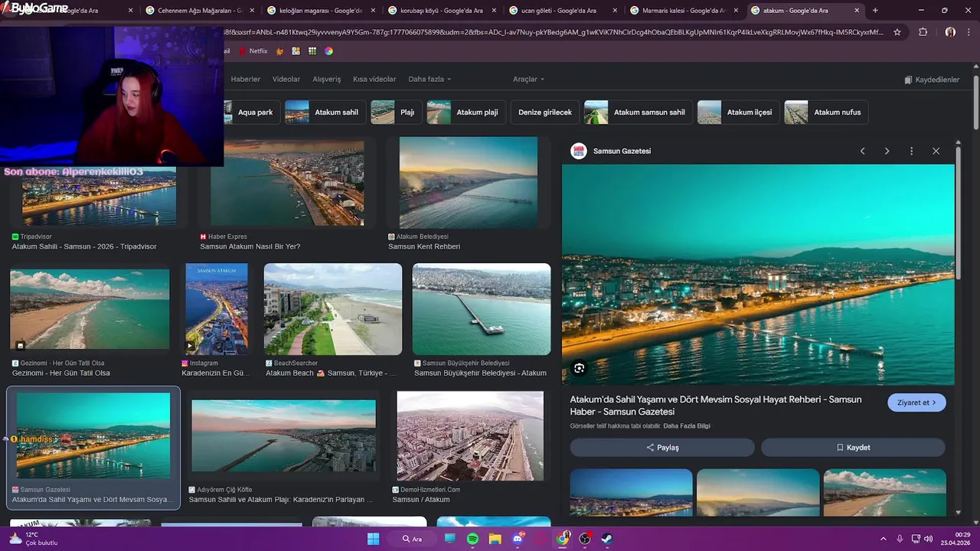Open the volume tray icon
The image size is (980, 551).
click(x=928, y=539)
